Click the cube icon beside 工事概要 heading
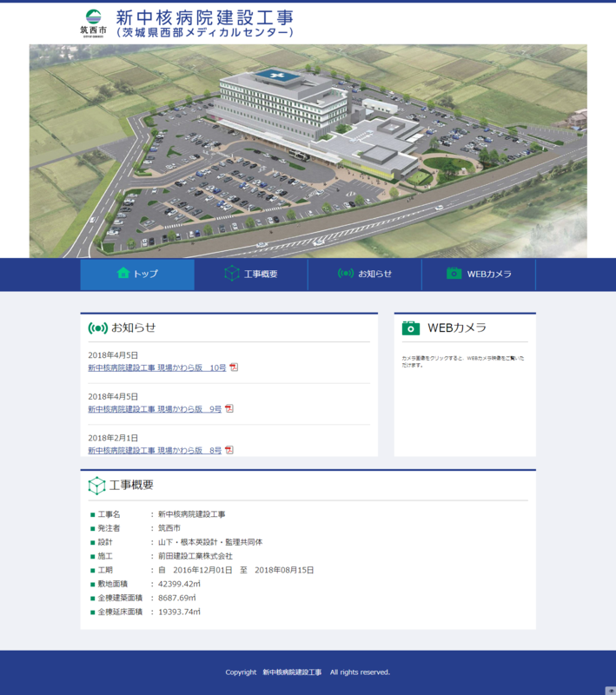Screen dimensions: 616x695 point(96,486)
